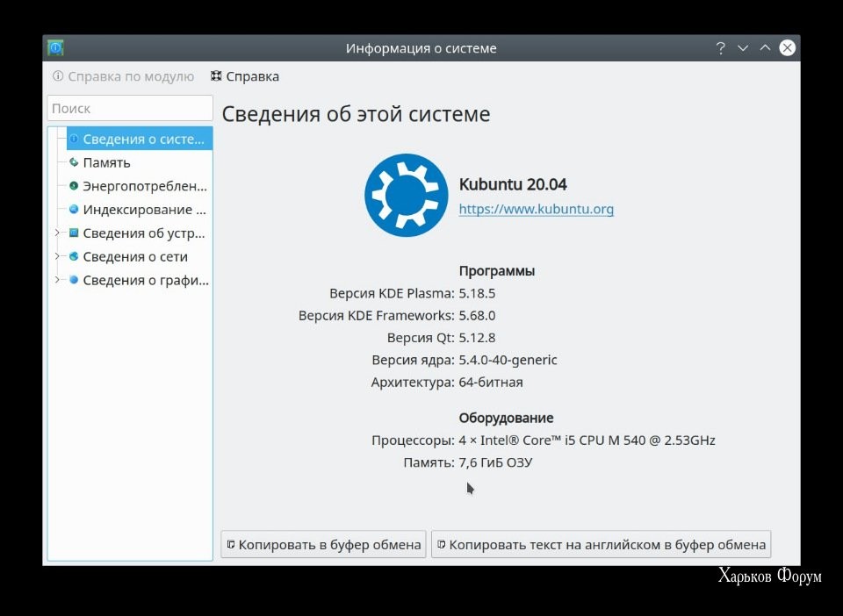The image size is (843, 616).
Task: Click the Индексирование sidebar icon
Action: coord(74,210)
